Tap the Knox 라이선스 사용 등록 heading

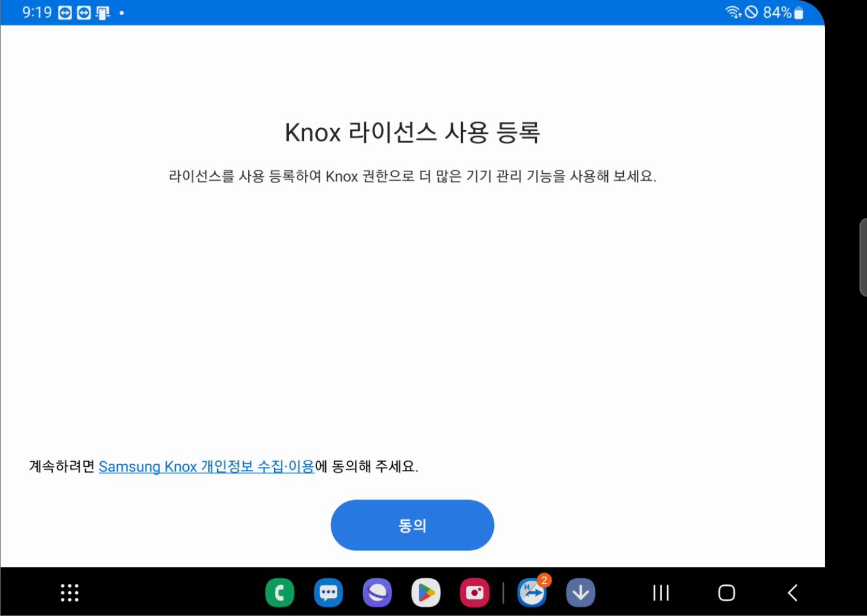412,132
